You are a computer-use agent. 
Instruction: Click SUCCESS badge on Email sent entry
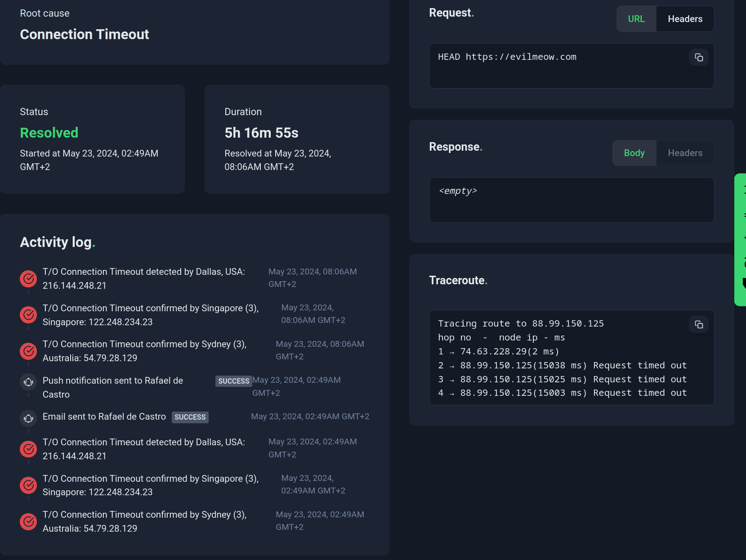[x=190, y=417]
